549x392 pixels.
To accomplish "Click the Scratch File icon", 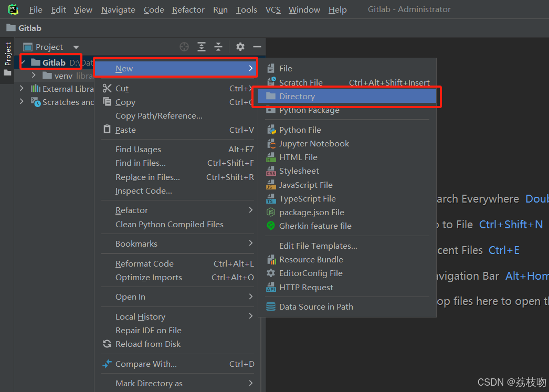I will pyautogui.click(x=271, y=82).
